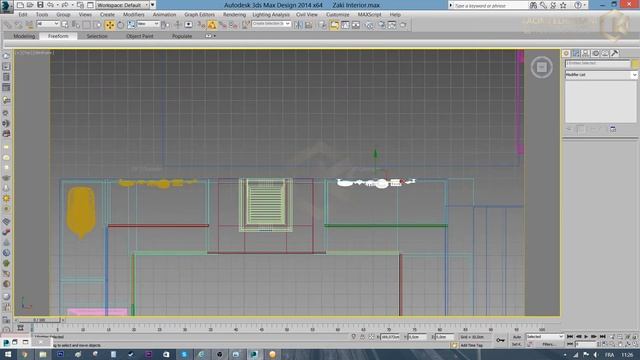This screenshot has height=360, width=640.
Task: Click the Maximize Viewport toggle icon
Action: pos(636,344)
